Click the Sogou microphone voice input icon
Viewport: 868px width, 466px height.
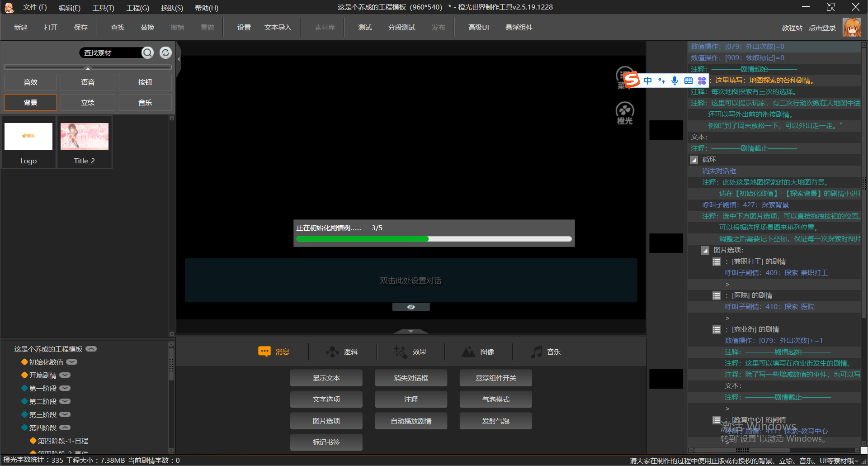coord(675,81)
